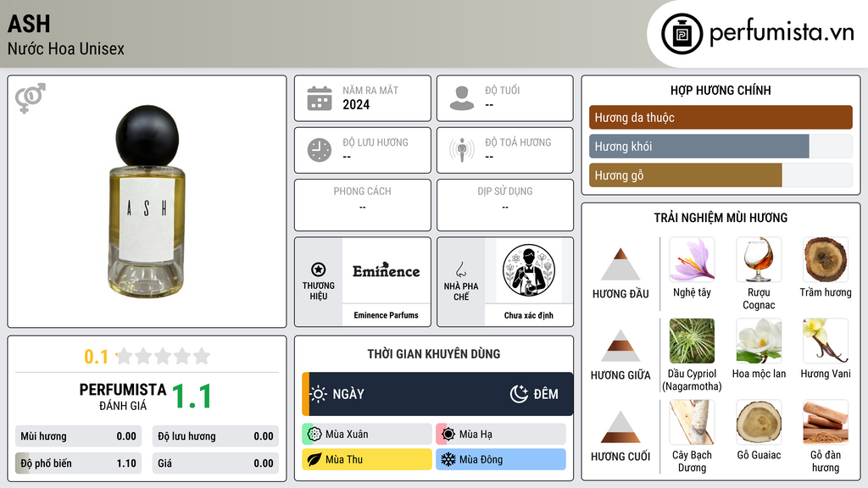Click the Hương khói accord bar
Viewport: 868px width, 488px height.
pyautogui.click(x=721, y=146)
